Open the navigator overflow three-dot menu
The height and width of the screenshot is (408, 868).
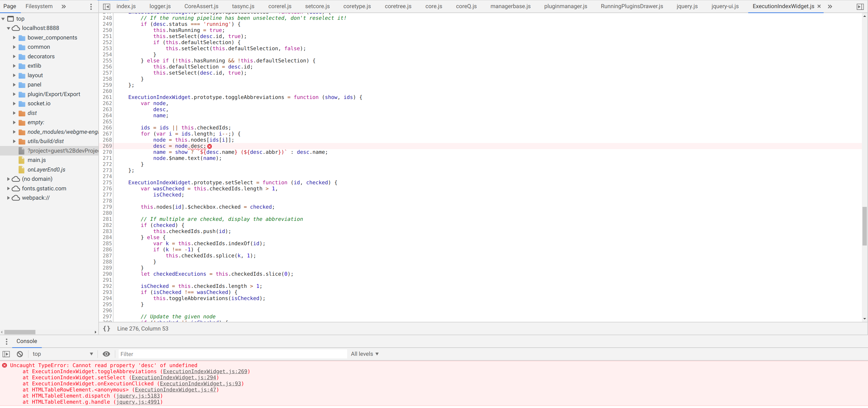91,6
